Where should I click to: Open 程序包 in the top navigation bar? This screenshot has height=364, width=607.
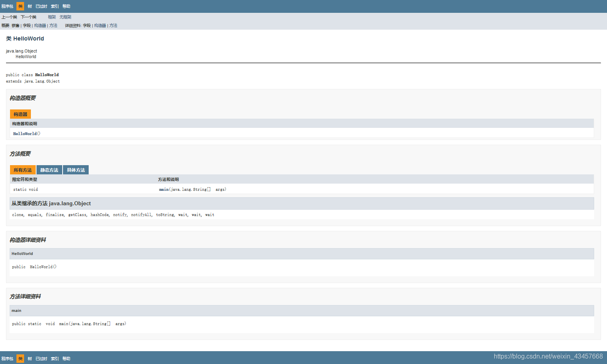[7, 6]
